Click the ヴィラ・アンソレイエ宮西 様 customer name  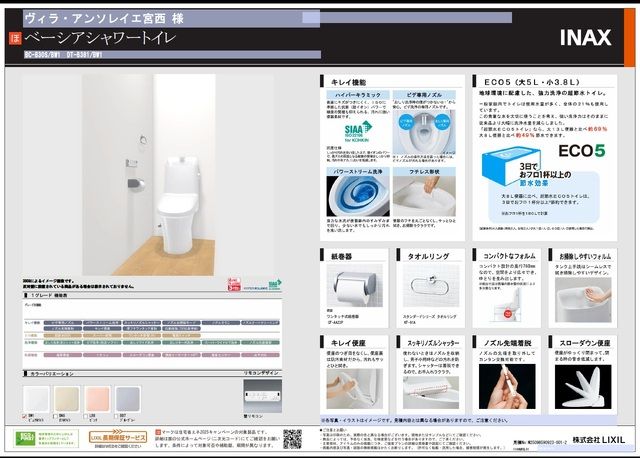click(x=104, y=18)
